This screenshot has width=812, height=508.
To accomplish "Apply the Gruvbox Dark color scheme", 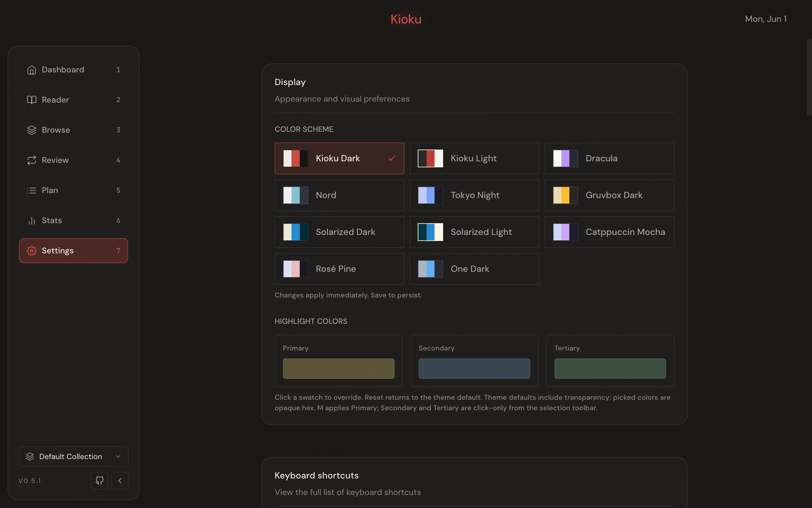I will tap(609, 195).
